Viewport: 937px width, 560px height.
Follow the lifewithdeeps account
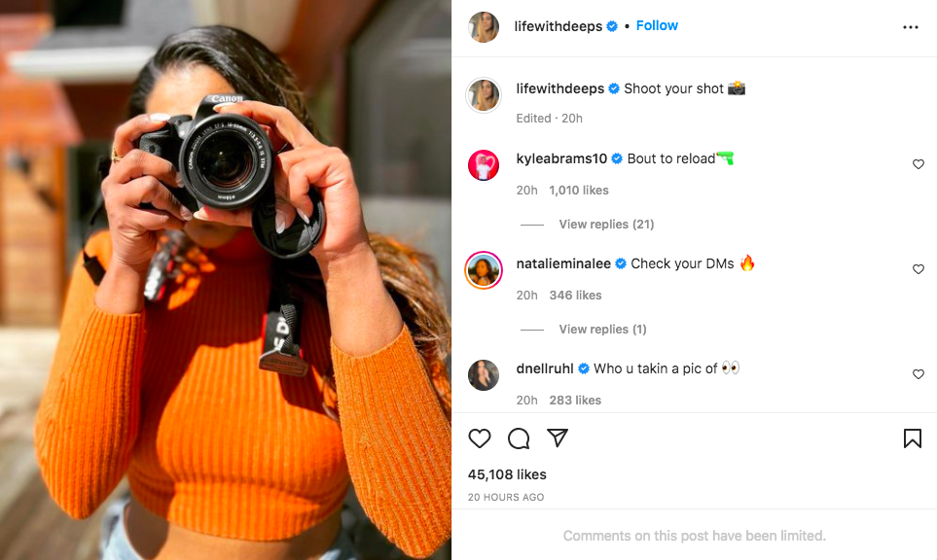tap(657, 26)
